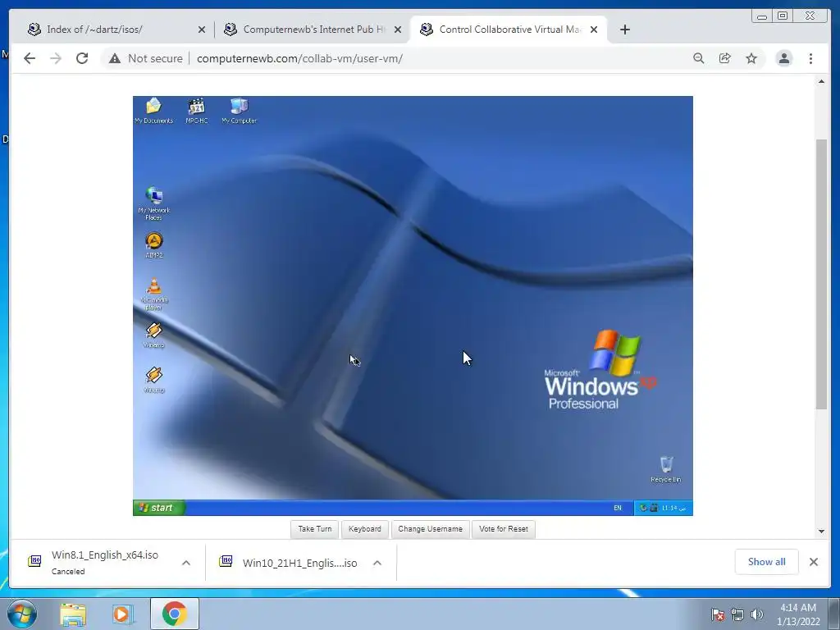Open the Chrome profile menu

tap(783, 58)
